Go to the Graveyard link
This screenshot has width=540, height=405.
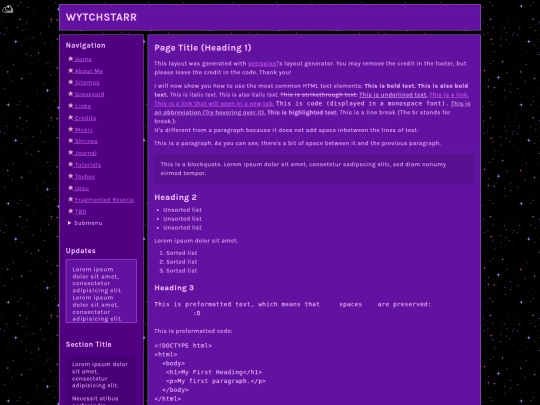click(89, 94)
